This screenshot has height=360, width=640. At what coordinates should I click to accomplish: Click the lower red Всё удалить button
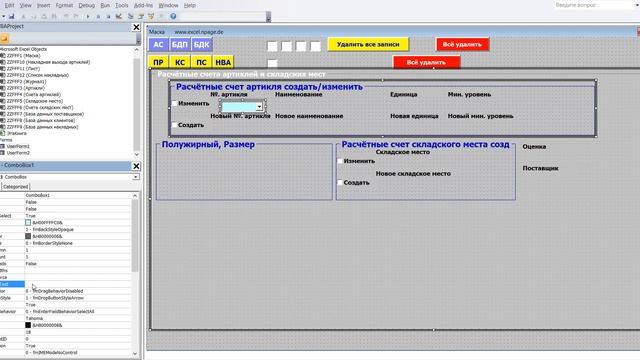[x=426, y=62]
